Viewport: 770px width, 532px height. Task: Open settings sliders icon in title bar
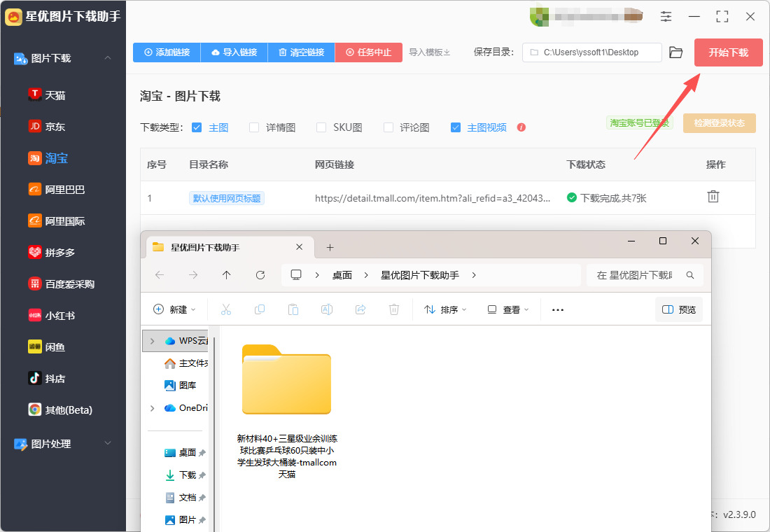[666, 16]
